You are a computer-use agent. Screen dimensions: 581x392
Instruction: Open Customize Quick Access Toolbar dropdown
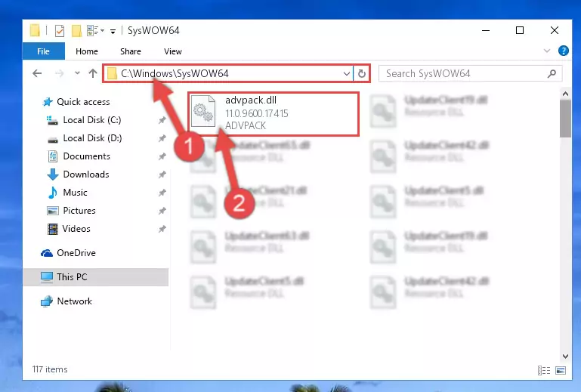tap(113, 31)
